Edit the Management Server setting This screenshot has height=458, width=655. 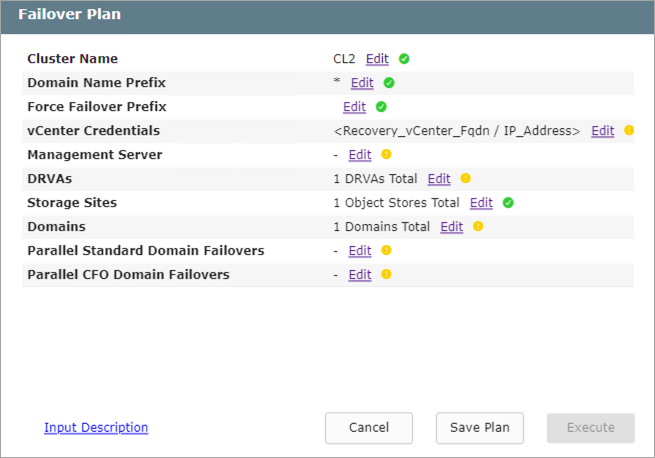click(359, 155)
